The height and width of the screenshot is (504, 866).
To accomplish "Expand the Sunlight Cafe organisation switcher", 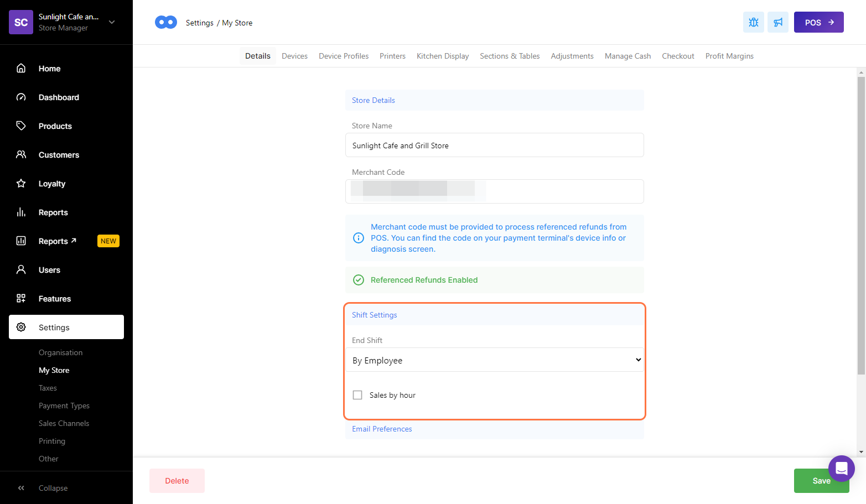I will [x=112, y=22].
